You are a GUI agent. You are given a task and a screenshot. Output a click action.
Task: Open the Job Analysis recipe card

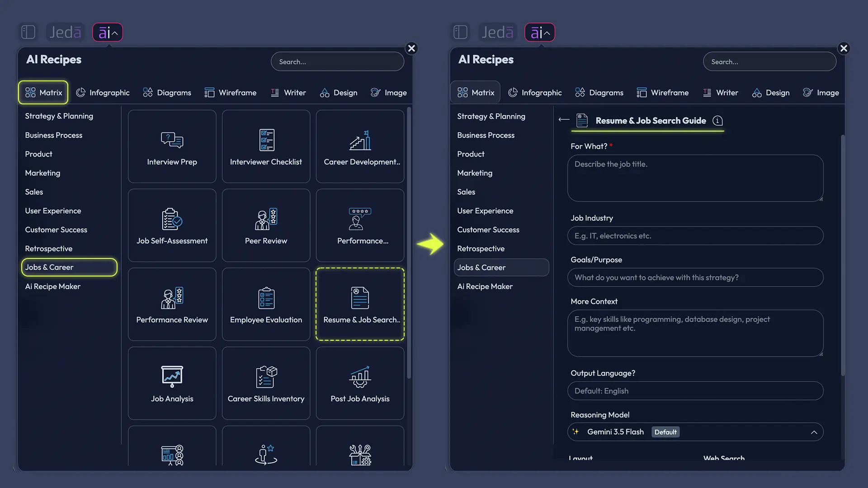(x=172, y=384)
